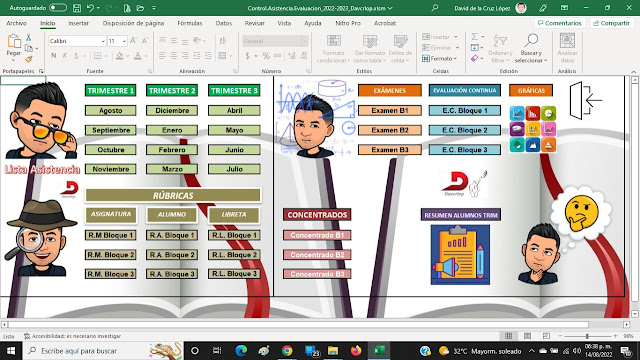Switch to the Insertar tab
640x360 pixels.
pyautogui.click(x=78, y=23)
